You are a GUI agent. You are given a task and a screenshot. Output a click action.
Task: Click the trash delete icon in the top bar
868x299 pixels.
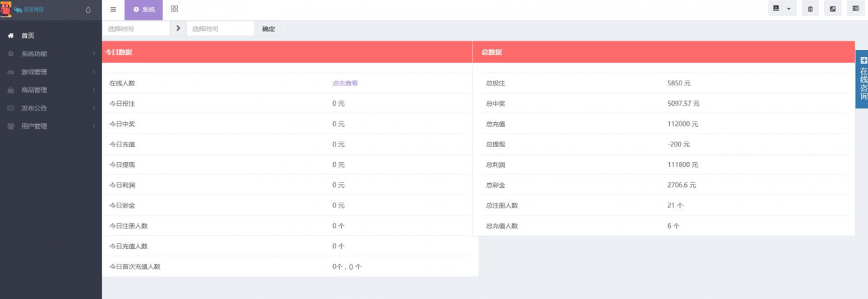(x=810, y=9)
